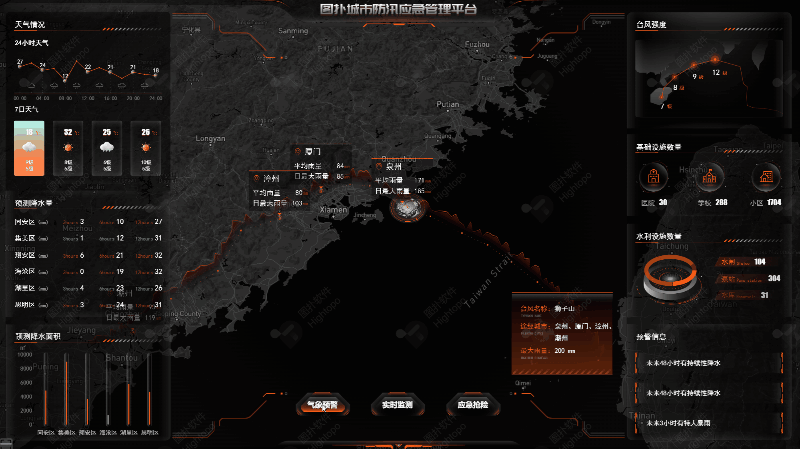Screen dimensions: 800x449
Task: Click the 泉州 rainfall info label on map
Action: [x=403, y=179]
